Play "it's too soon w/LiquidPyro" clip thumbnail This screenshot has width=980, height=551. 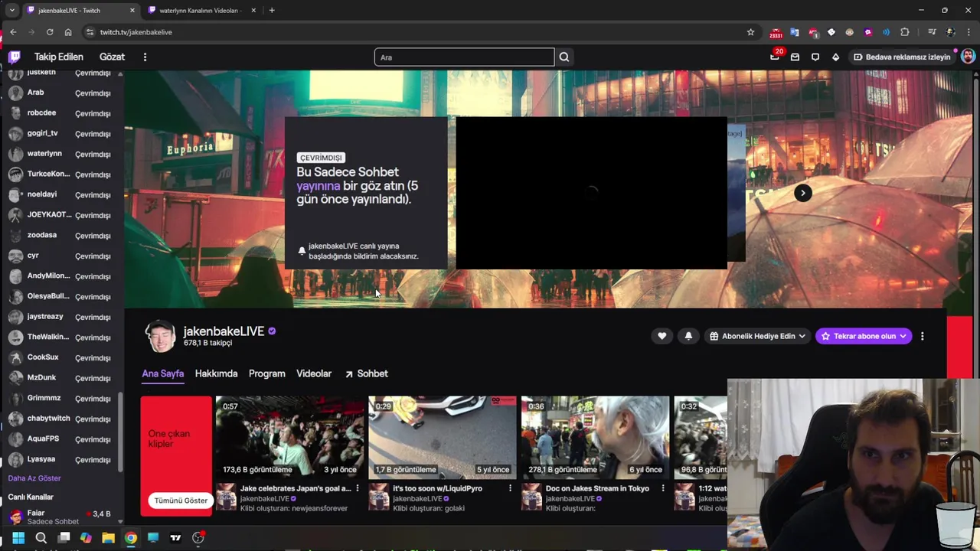443,437
